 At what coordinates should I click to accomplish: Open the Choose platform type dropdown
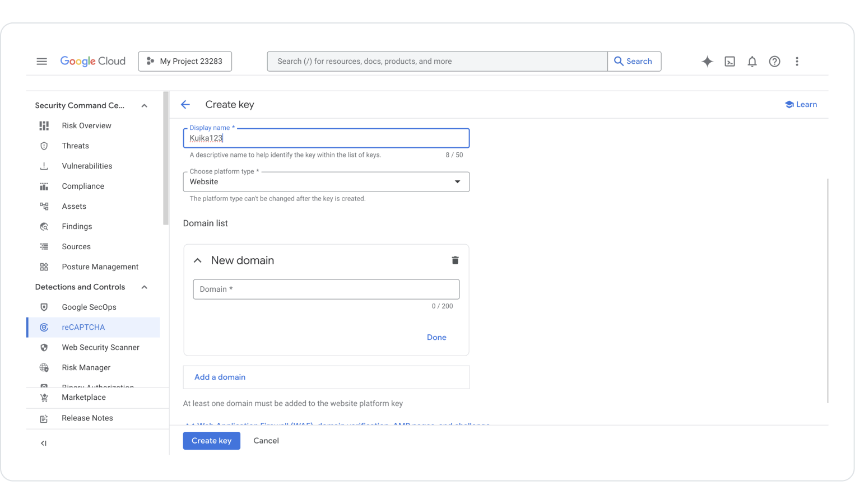(326, 182)
